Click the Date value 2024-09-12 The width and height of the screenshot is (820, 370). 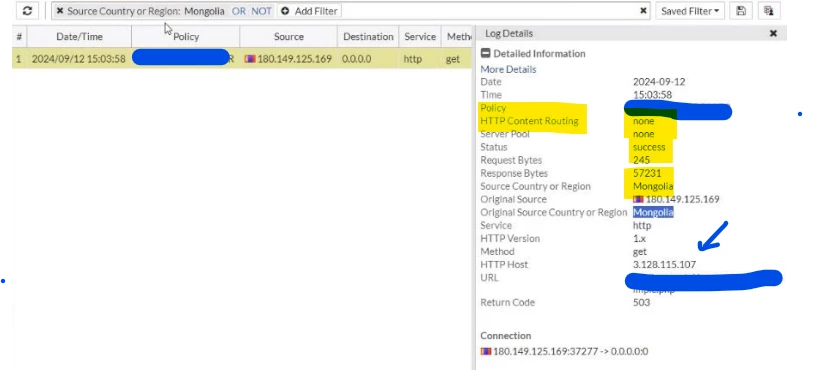pyautogui.click(x=659, y=82)
